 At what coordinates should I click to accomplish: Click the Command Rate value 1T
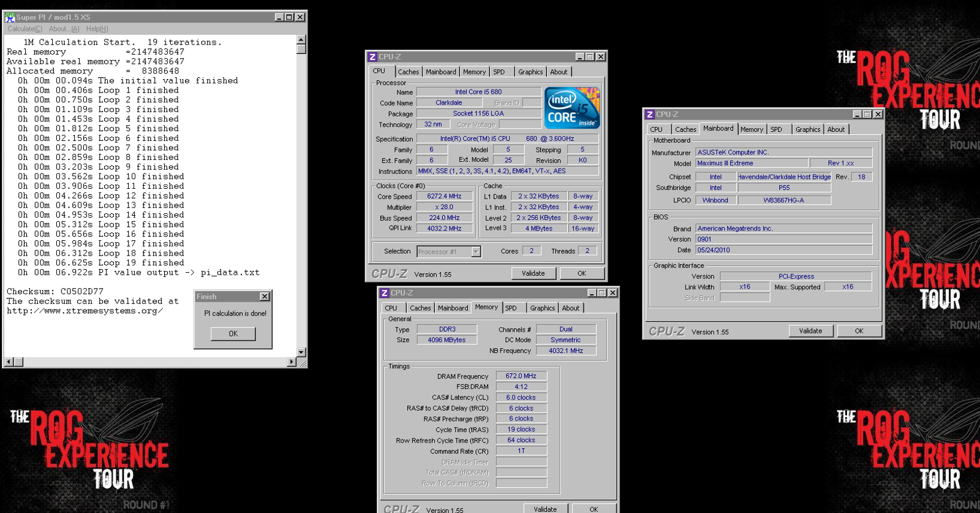click(521, 451)
